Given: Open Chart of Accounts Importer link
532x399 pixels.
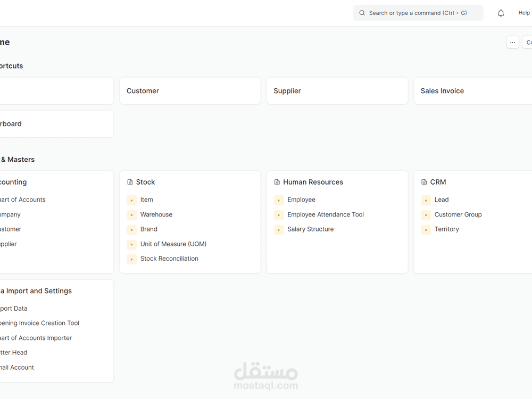Looking at the screenshot, I should (x=36, y=338).
